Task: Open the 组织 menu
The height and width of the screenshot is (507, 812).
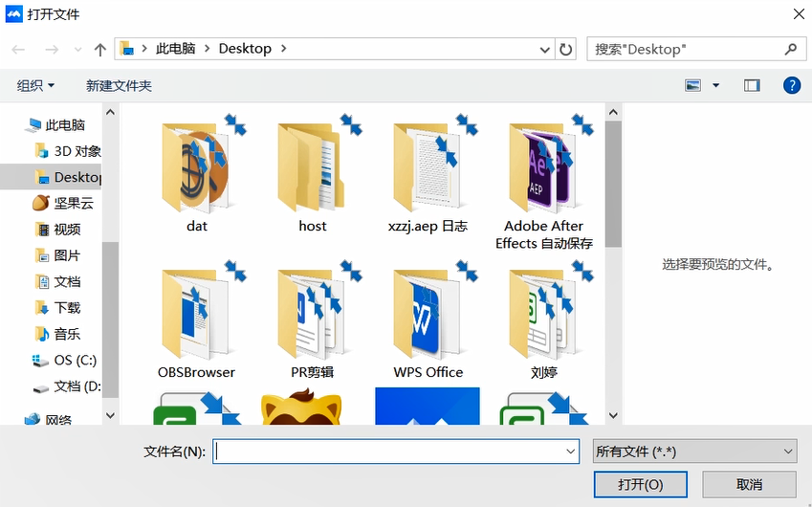Action: [35, 85]
